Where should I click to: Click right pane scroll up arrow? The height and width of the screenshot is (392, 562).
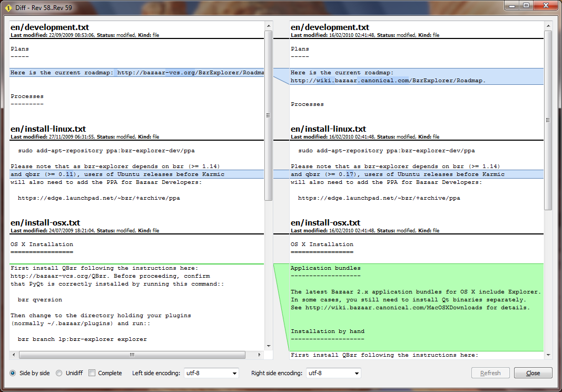(x=548, y=26)
